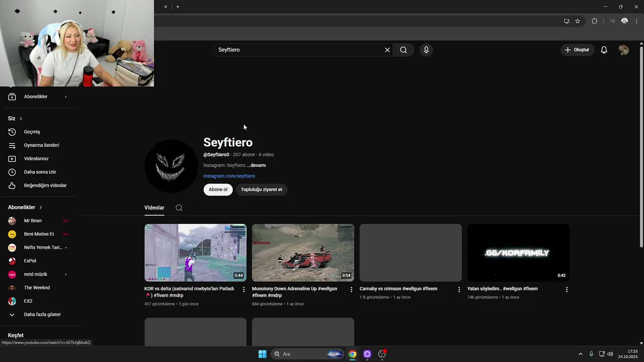Open options menu for Carnaby vs crimson
Screen dimensions: 644x362
(459, 290)
